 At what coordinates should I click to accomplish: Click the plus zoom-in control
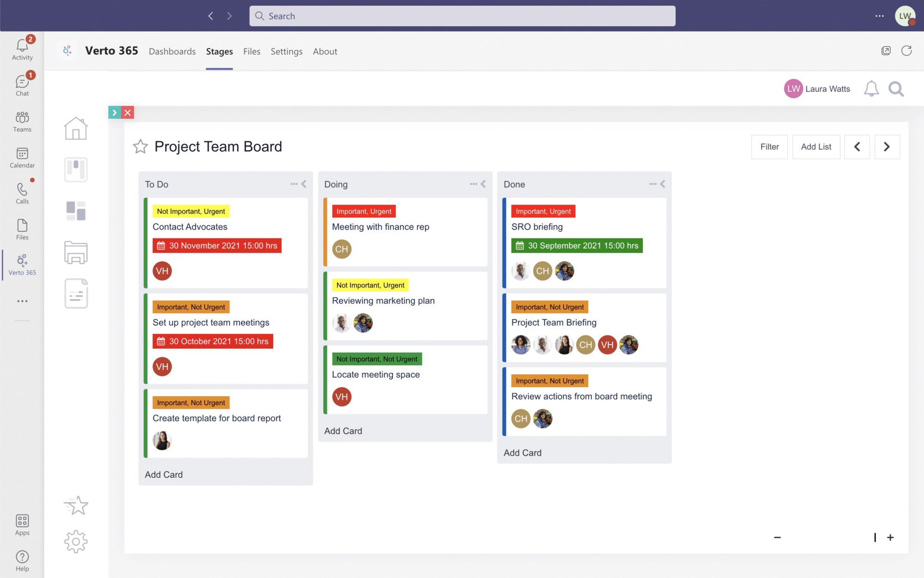click(x=890, y=537)
